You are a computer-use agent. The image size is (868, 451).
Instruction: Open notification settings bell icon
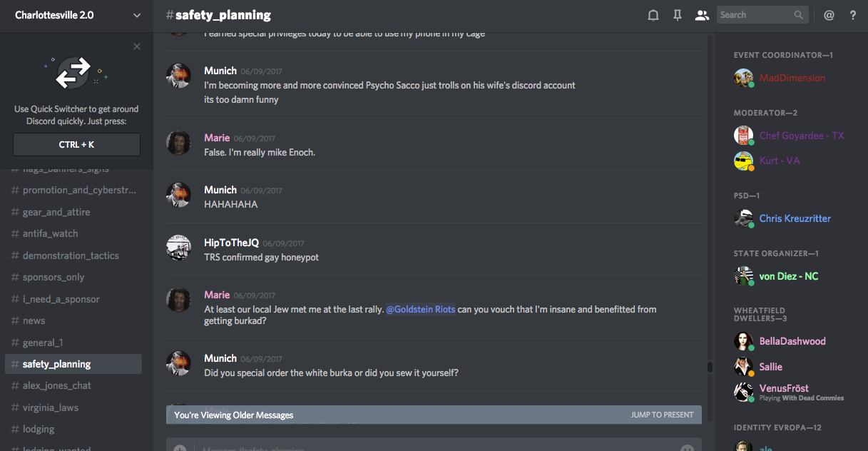coord(653,15)
